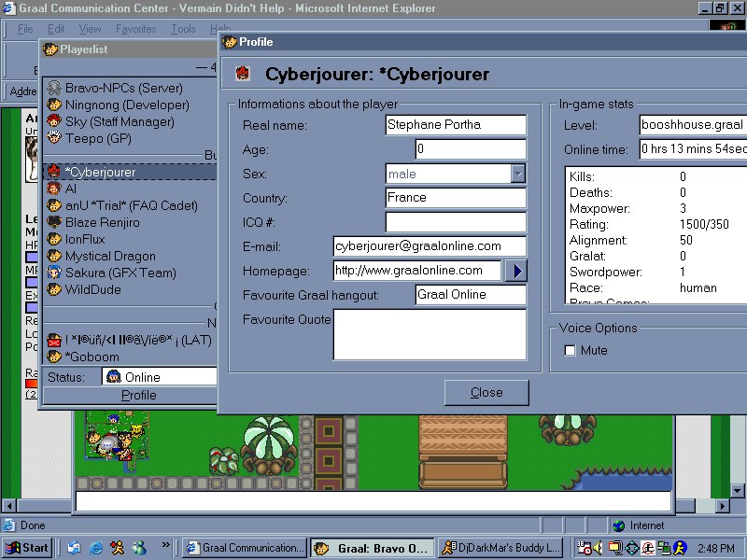Click the blue-haired icon beside Sakura (GFX Team)

[54, 273]
